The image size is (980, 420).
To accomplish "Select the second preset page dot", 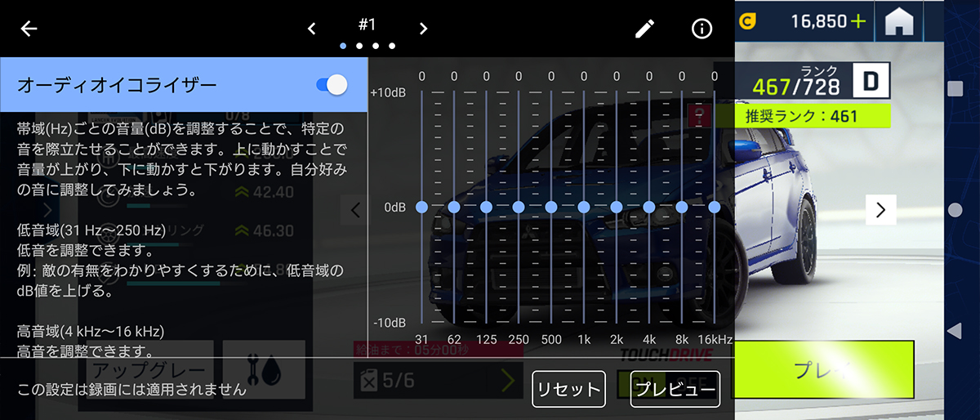I will click(x=359, y=46).
